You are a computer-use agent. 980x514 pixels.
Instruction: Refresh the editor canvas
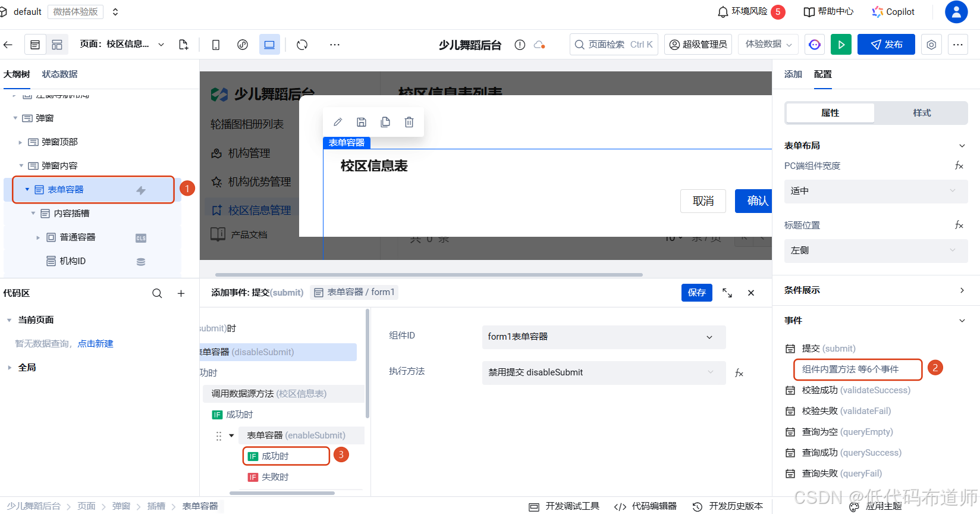(302, 45)
